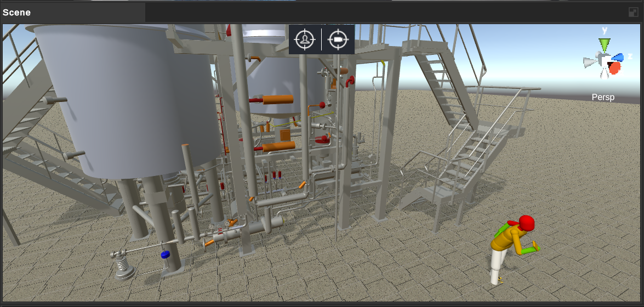Click the green Y-axis cone on the gizmo
Viewport: 644px width, 307px height.
coord(604,44)
